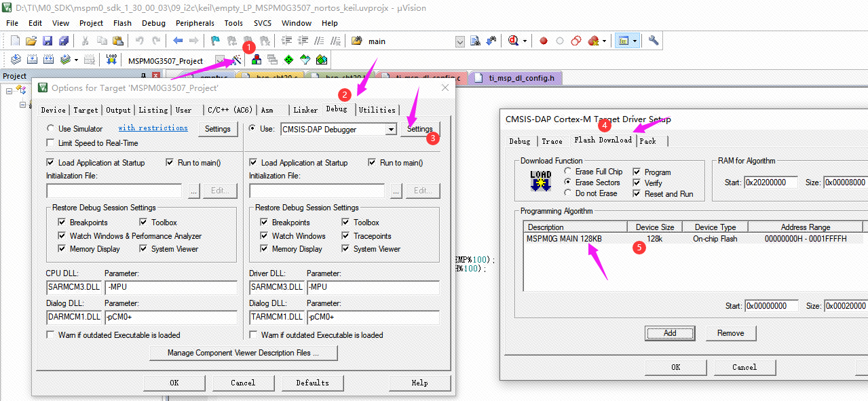
Task: Select the Erase Full Chip radio button
Action: pyautogui.click(x=568, y=172)
